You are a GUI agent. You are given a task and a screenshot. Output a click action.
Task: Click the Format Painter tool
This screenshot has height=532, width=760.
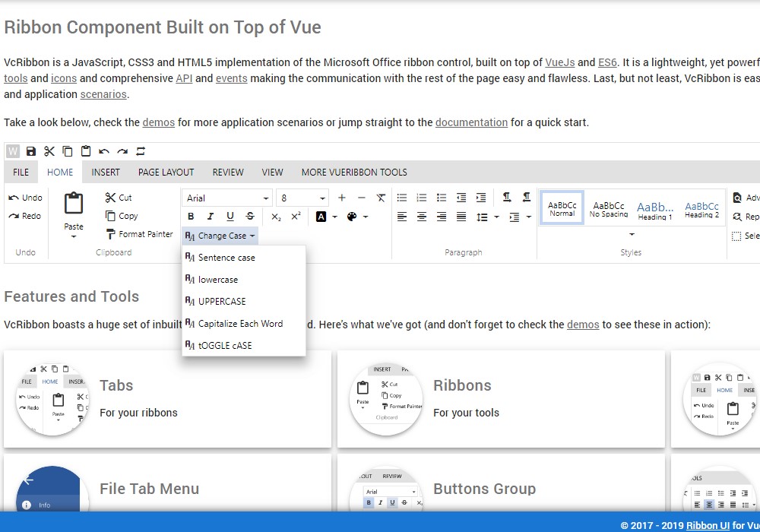(139, 234)
